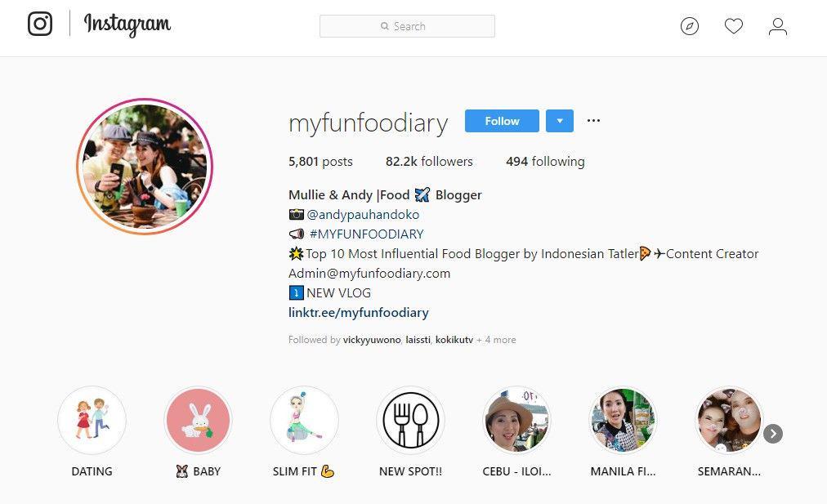The image size is (827, 504).
Task: Click the Instagram wordmark logo
Action: click(127, 25)
